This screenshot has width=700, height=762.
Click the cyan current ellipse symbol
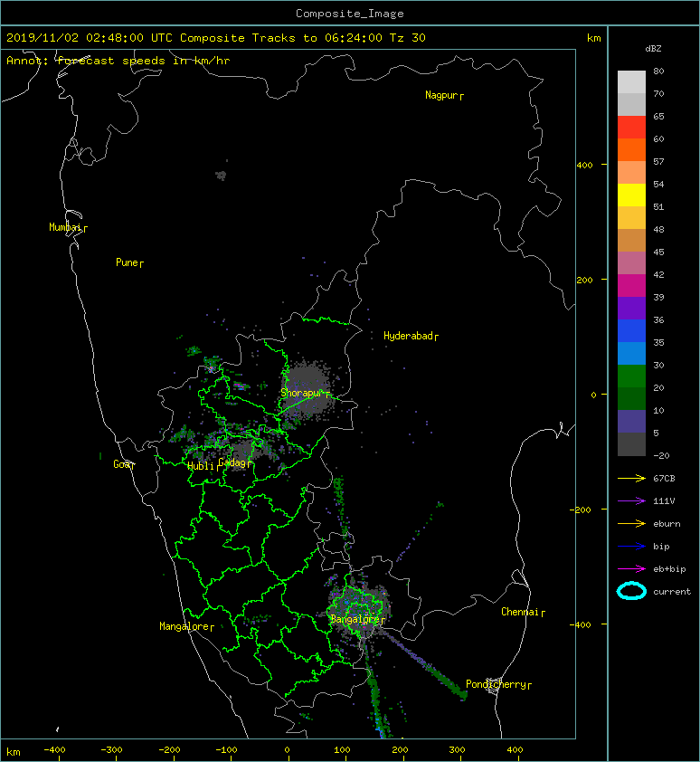tap(631, 591)
